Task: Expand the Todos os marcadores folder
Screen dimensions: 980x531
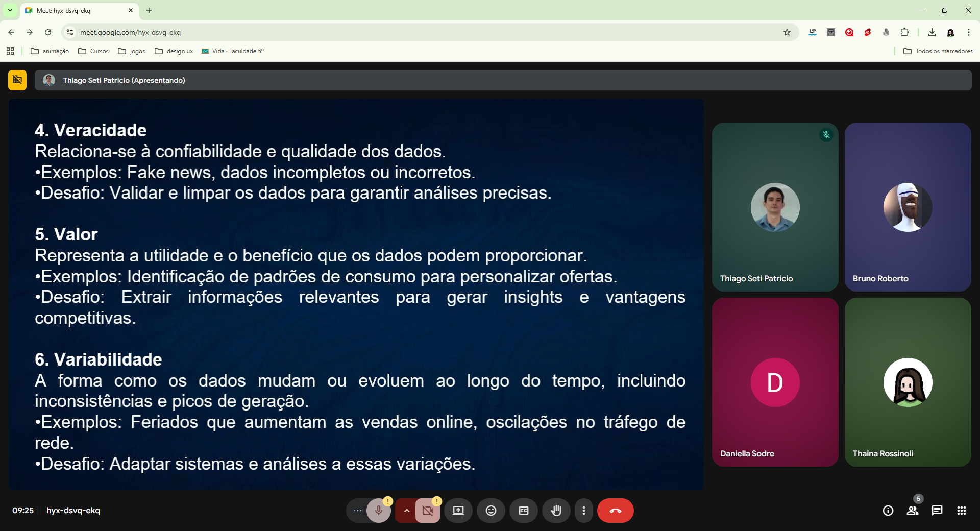Action: pyautogui.click(x=938, y=51)
